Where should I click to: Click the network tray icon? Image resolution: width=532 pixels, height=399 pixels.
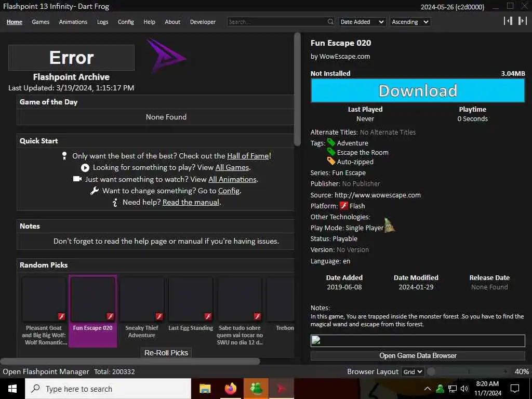[453, 389]
